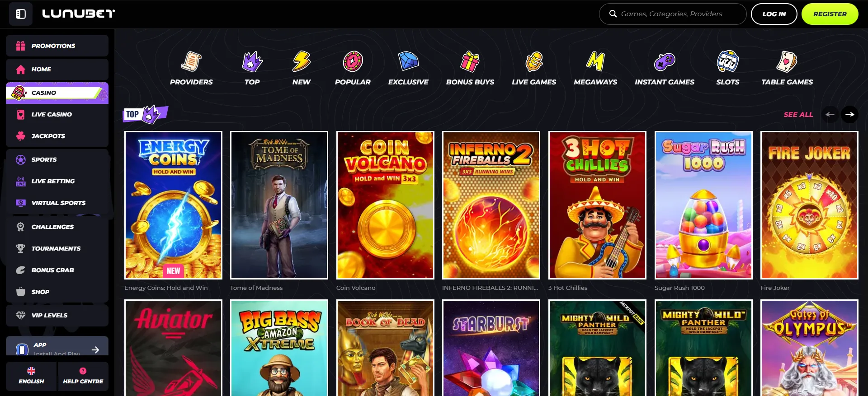Open the Slots 777 icon
Screen dimensions: 868x396
tap(728, 61)
